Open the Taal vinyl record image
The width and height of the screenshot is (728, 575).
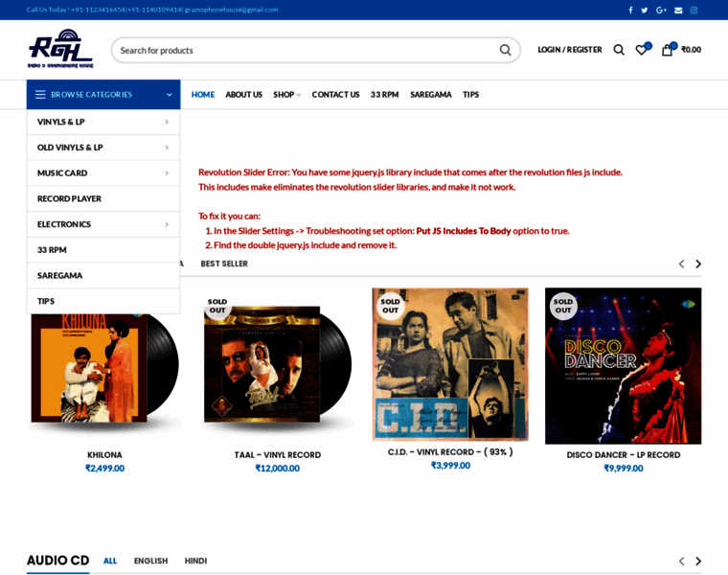(278, 365)
